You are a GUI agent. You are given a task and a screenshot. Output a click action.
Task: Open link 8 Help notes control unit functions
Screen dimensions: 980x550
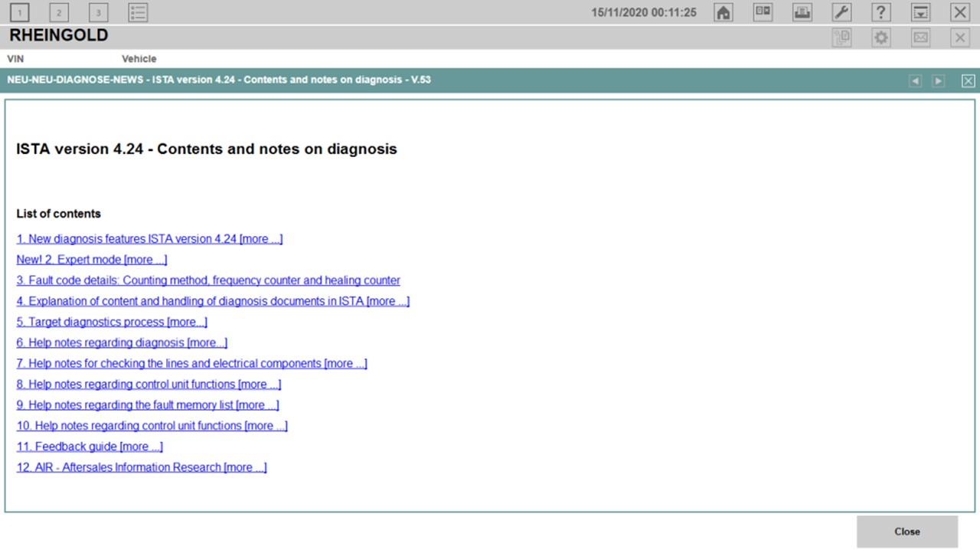pos(149,384)
